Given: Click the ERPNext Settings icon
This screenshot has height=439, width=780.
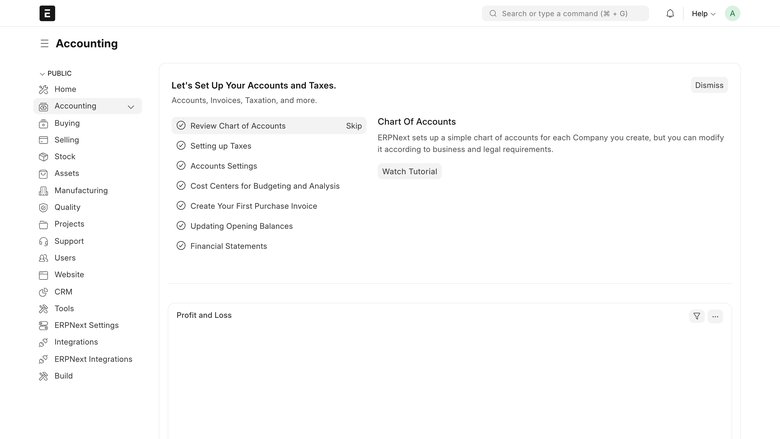Looking at the screenshot, I should pyautogui.click(x=44, y=326).
